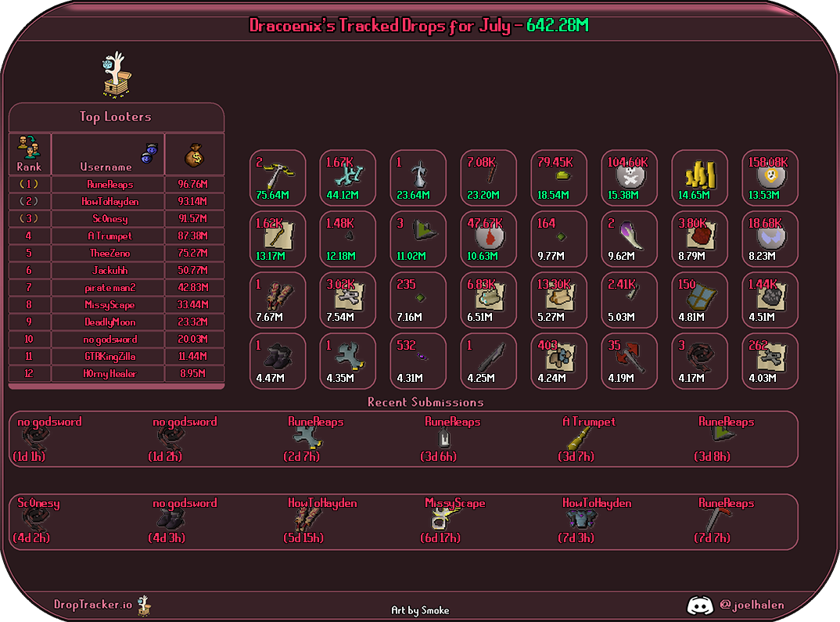The height and width of the screenshot is (622, 840).
Task: Select the coral item tile worth 44.12M
Action: [x=348, y=178]
